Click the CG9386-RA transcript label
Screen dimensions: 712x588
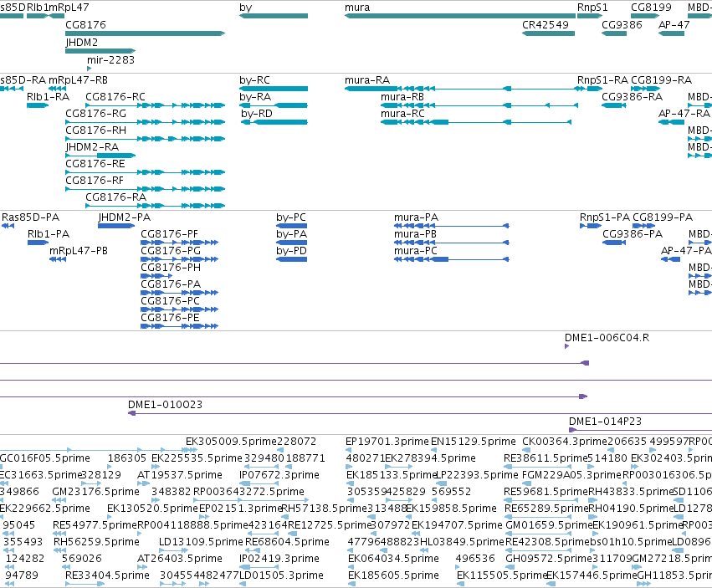coord(632,97)
